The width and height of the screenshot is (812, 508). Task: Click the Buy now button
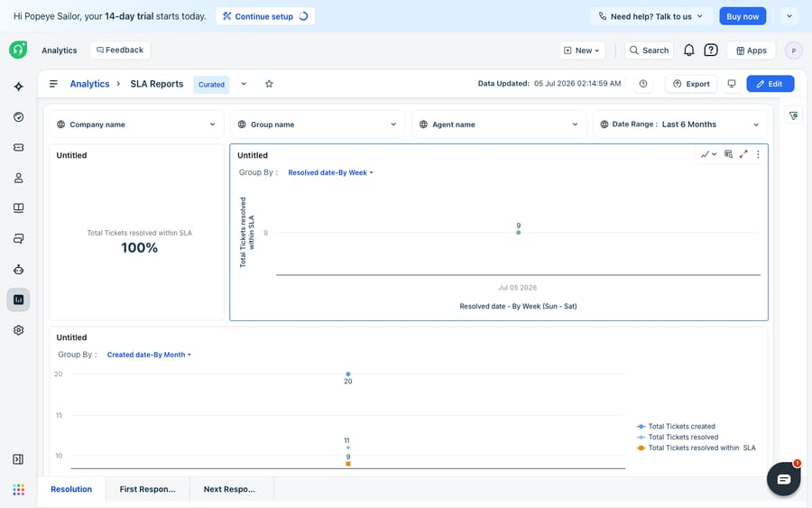743,16
